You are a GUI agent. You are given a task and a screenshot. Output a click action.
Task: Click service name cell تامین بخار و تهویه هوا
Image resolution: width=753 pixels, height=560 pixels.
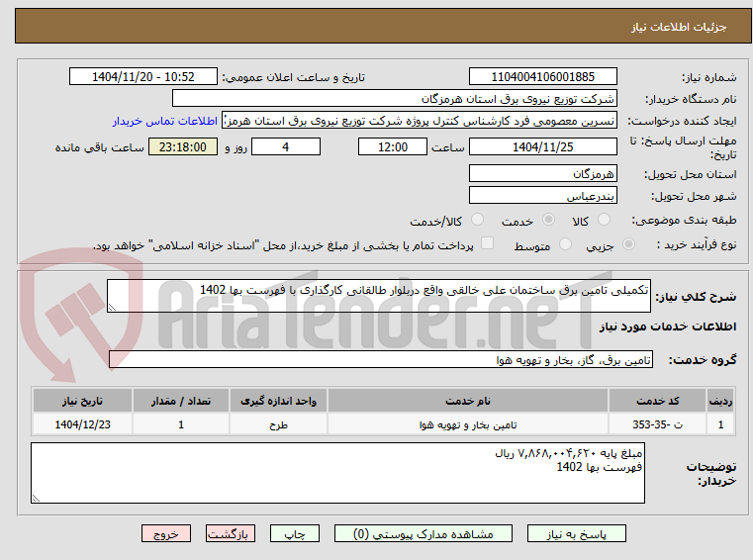tap(468, 424)
